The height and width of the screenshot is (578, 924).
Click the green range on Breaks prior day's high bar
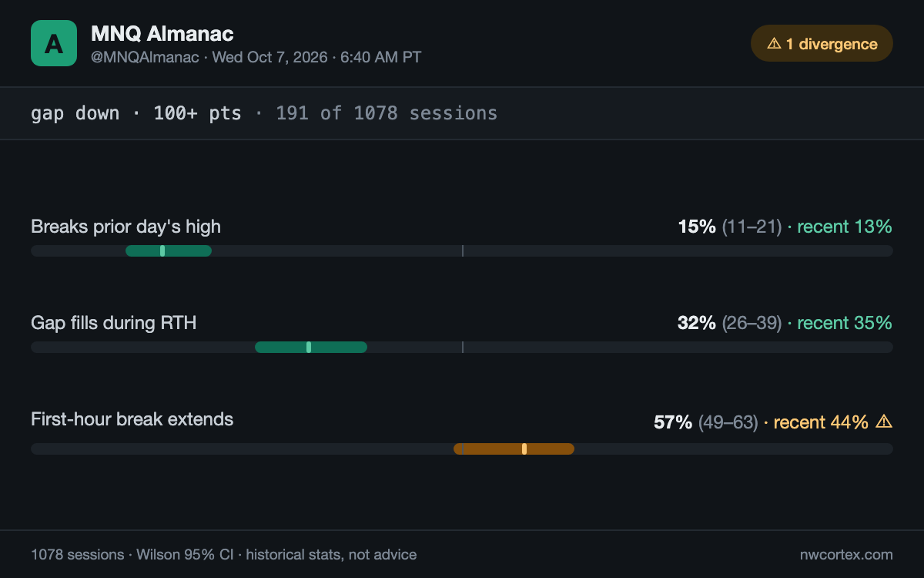pyautogui.click(x=169, y=250)
